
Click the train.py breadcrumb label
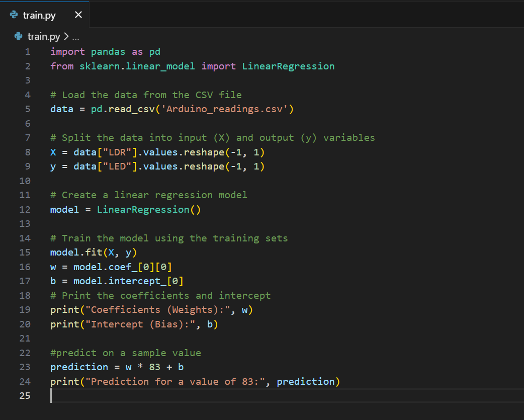(43, 36)
